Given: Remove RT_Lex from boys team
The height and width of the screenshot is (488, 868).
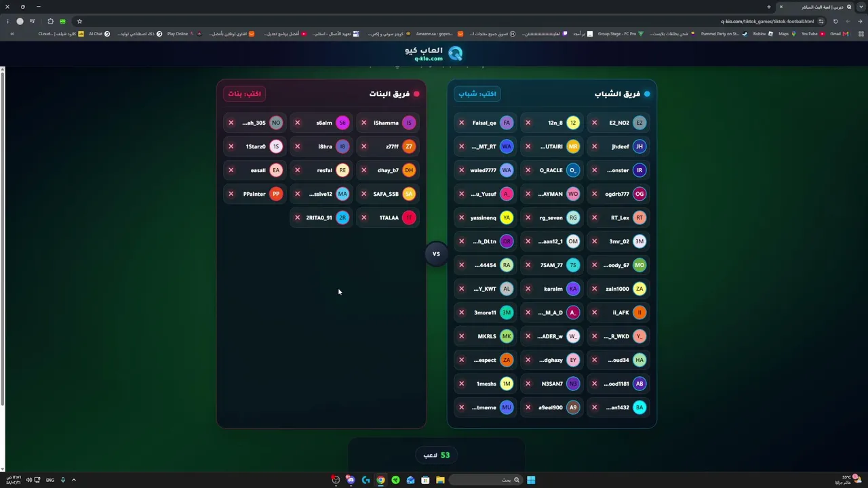Looking at the screenshot, I should (594, 218).
